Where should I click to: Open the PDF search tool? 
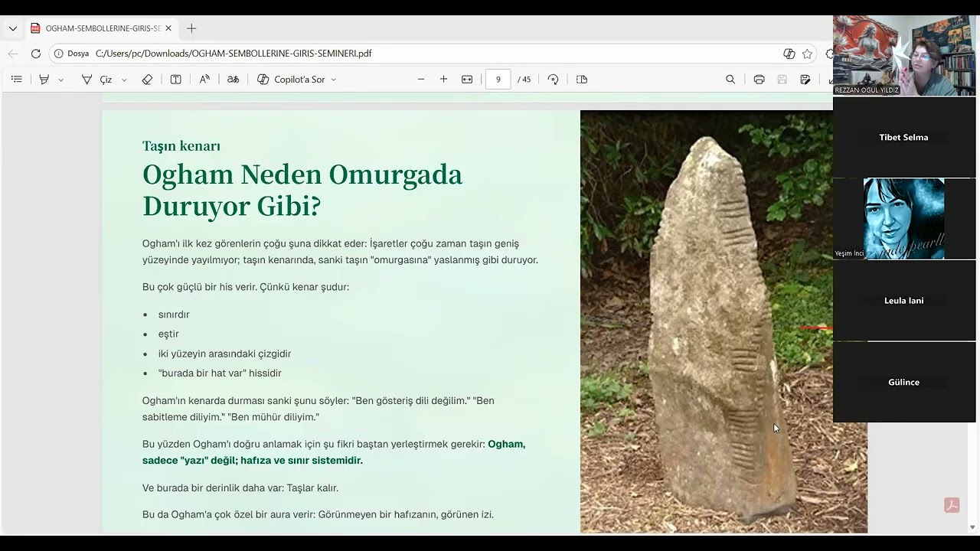(730, 80)
